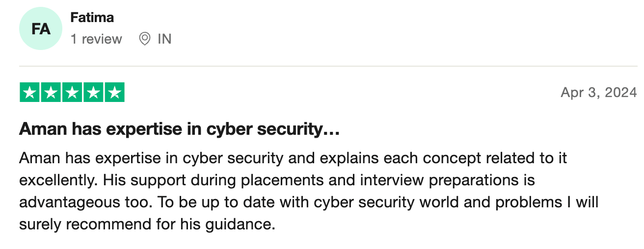Click the fifth green rating star
This screenshot has width=644, height=249.
click(x=114, y=93)
